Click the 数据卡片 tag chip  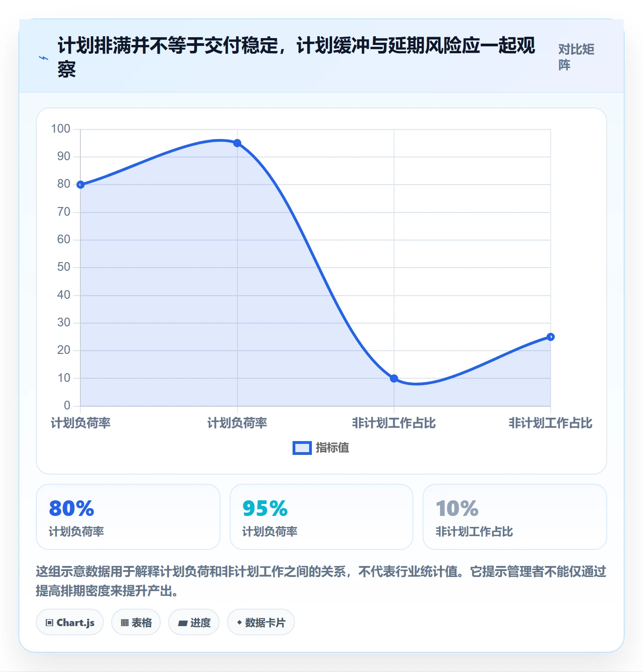point(261,622)
